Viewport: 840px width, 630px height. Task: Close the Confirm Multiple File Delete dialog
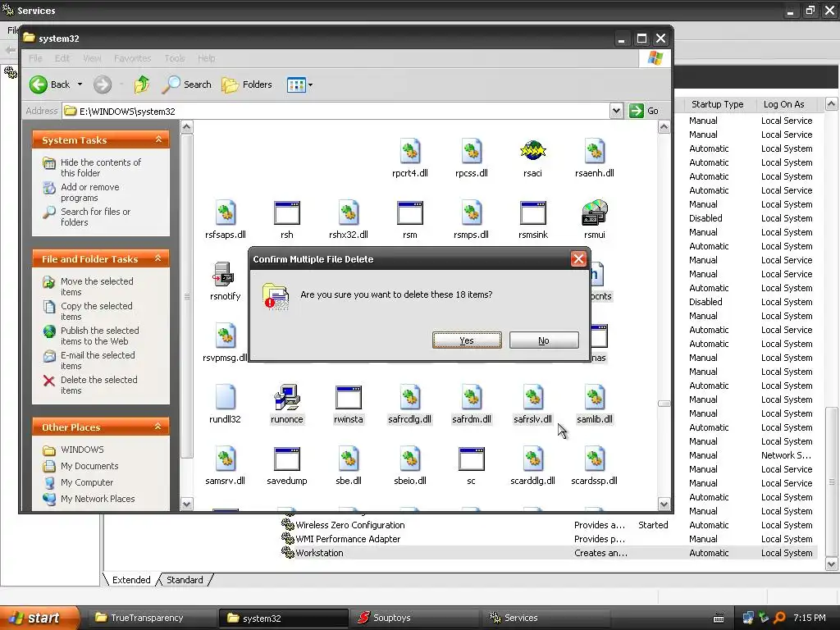(x=578, y=259)
